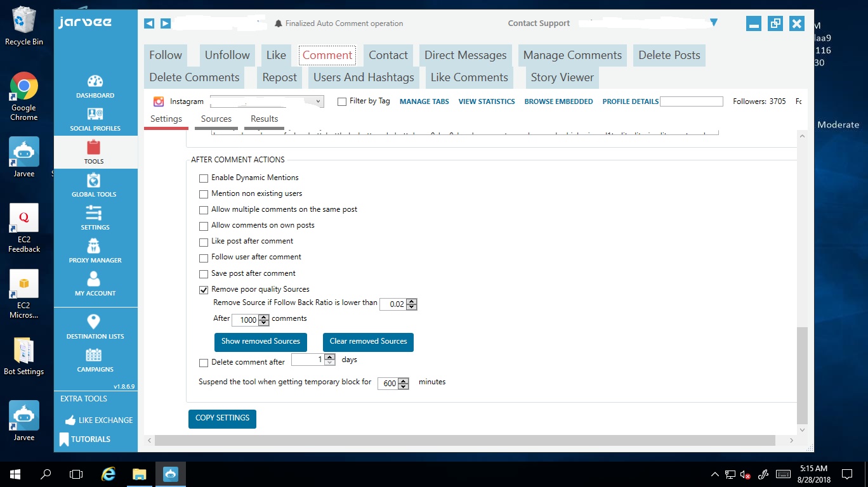Expand the top-right account dropdown arrow
Image resolution: width=868 pixels, height=487 pixels.
pos(714,23)
